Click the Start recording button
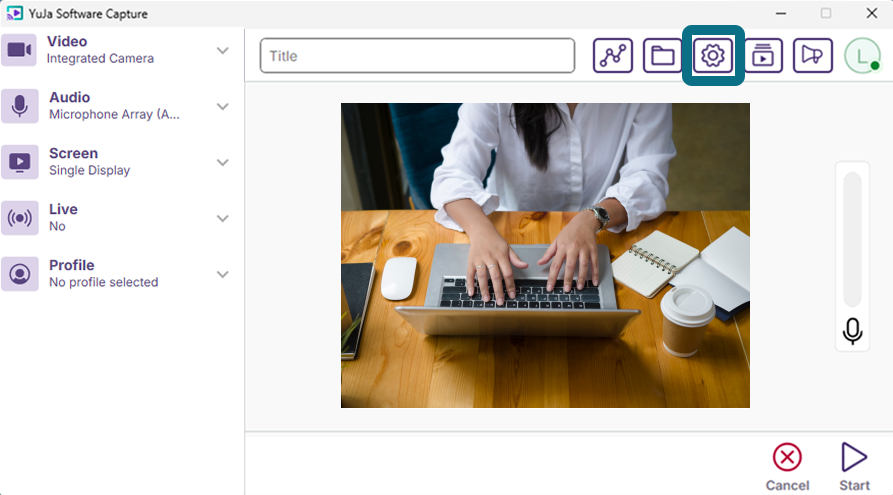The height and width of the screenshot is (495, 893). pos(854,467)
